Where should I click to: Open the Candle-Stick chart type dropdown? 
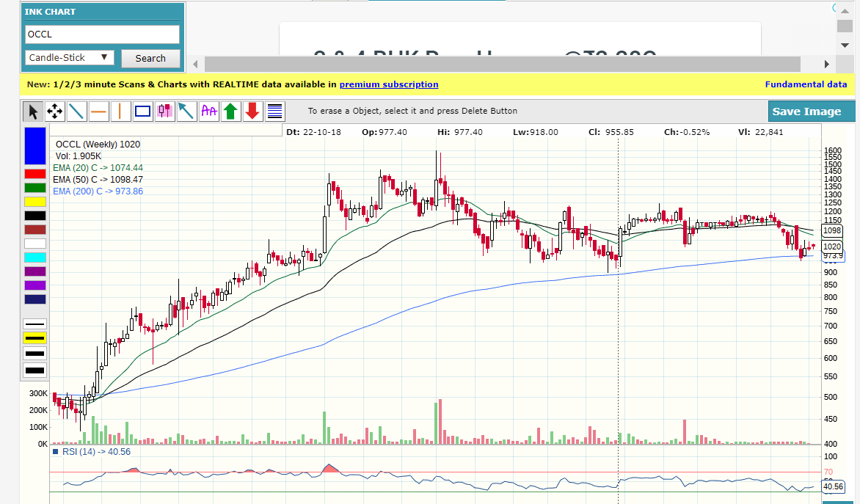point(70,57)
